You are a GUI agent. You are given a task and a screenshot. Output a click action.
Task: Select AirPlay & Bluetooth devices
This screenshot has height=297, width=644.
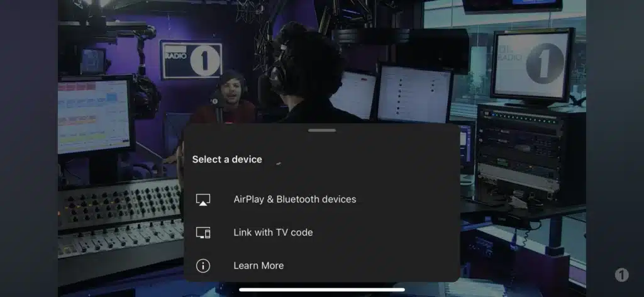(x=322, y=199)
